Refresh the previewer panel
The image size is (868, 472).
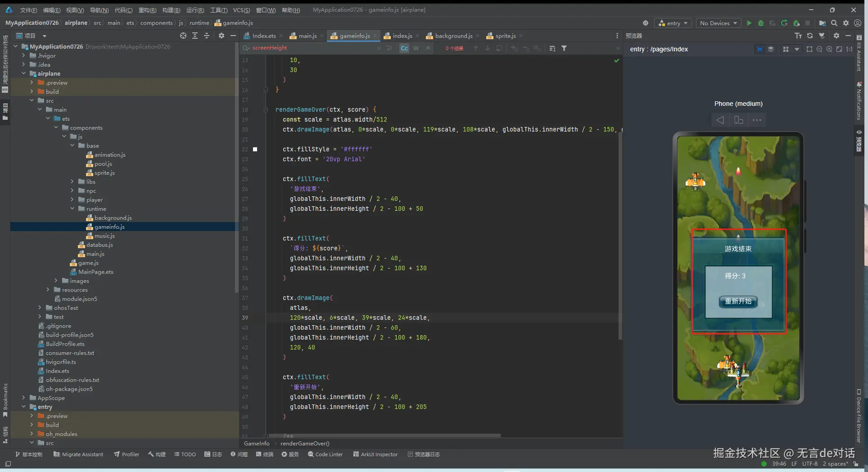[810, 36]
